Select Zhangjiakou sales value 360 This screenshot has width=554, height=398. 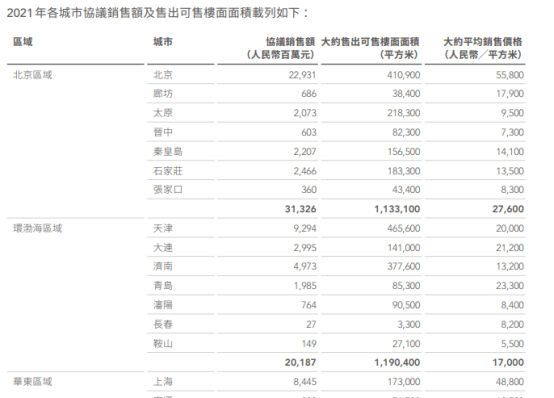coord(309,190)
